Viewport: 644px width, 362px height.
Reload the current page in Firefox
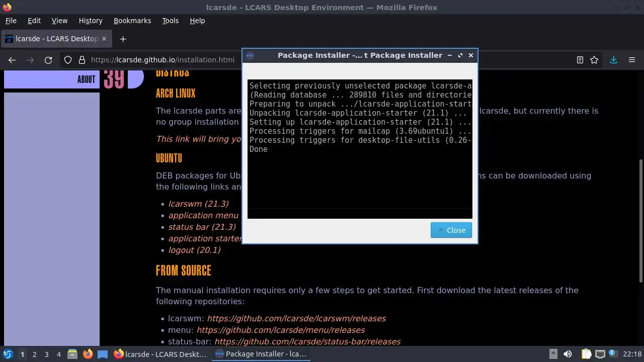point(48,60)
